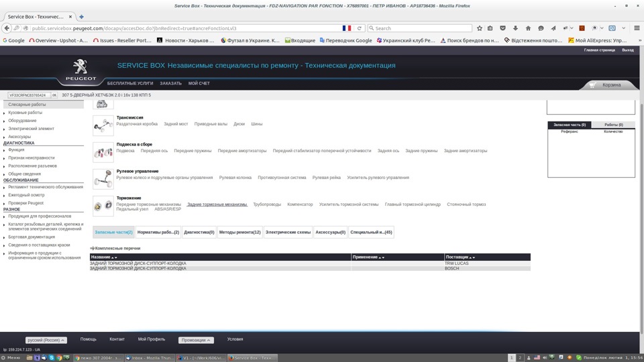Viewport: 644px width, 362px height.
Task: Open the Помощь footer link
Action: coord(89,339)
